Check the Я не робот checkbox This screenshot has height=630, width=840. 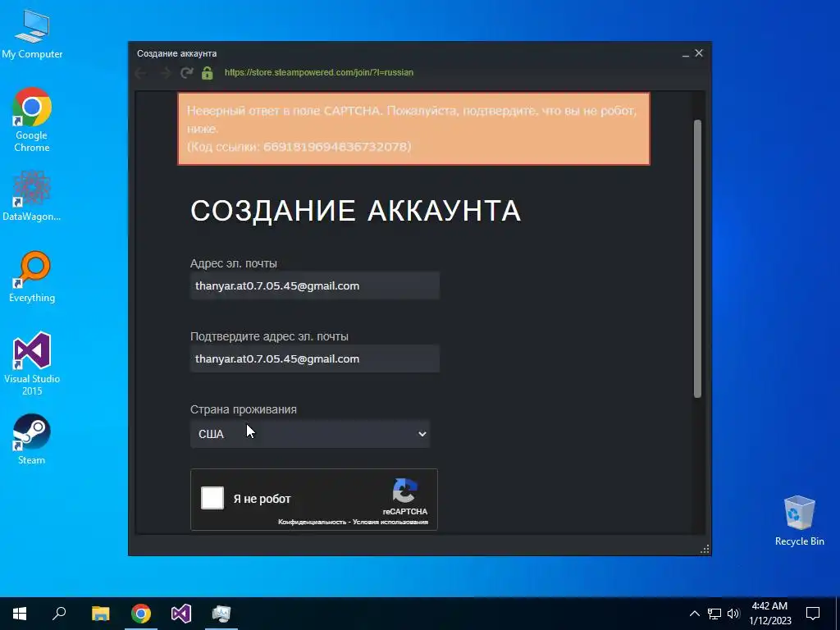pos(212,498)
